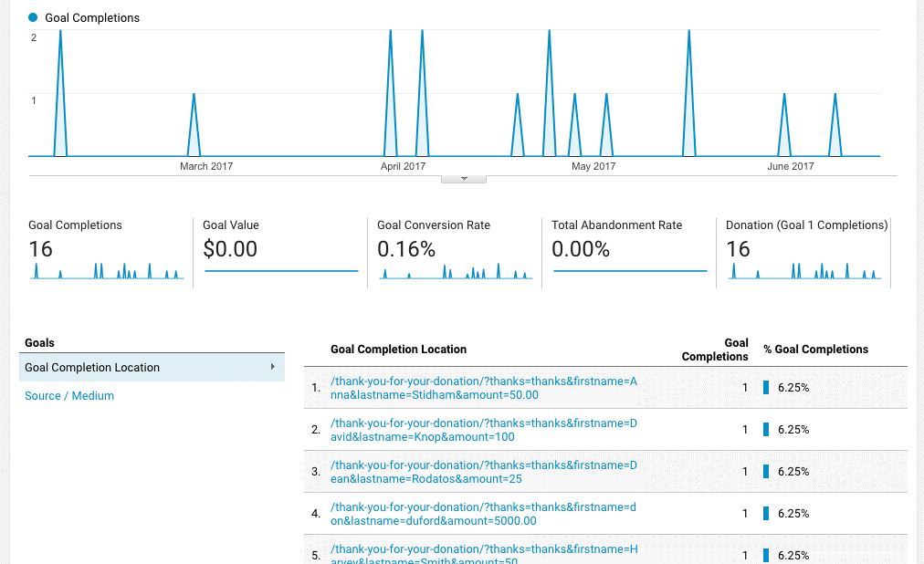924x564 pixels.
Task: Open the David Knop donation page link
Action: coord(483,430)
